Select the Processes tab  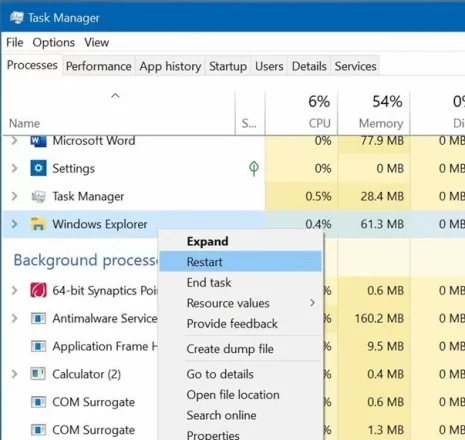(x=32, y=65)
